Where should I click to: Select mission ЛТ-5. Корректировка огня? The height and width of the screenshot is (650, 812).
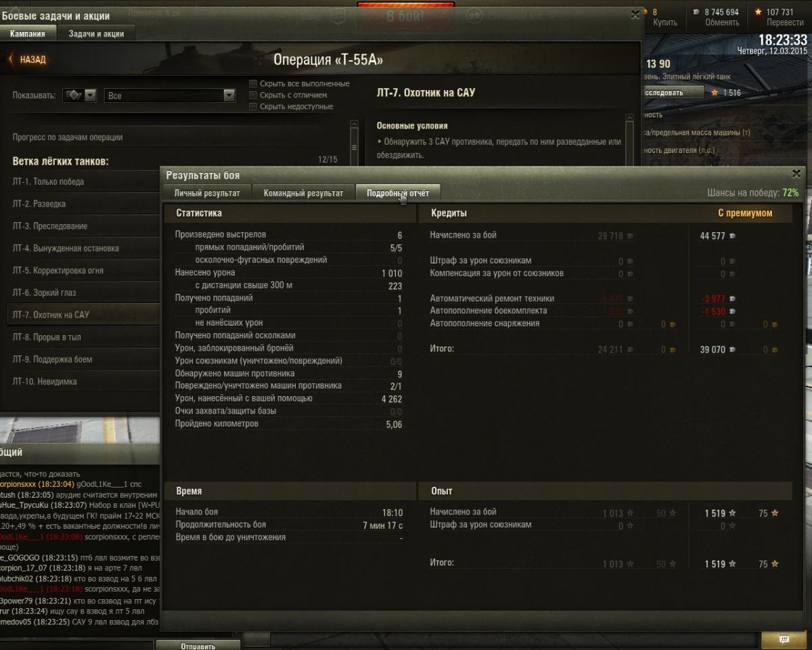(85, 271)
